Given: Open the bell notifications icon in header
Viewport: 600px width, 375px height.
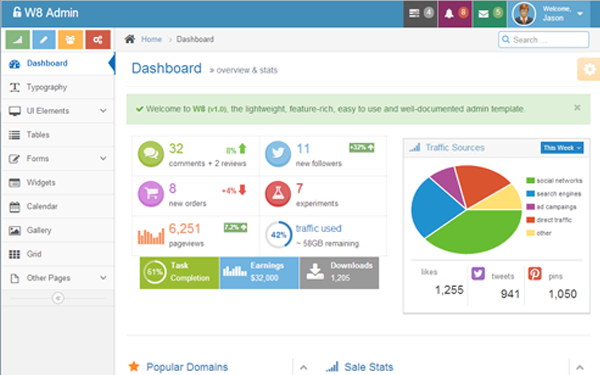Looking at the screenshot, I should point(455,14).
